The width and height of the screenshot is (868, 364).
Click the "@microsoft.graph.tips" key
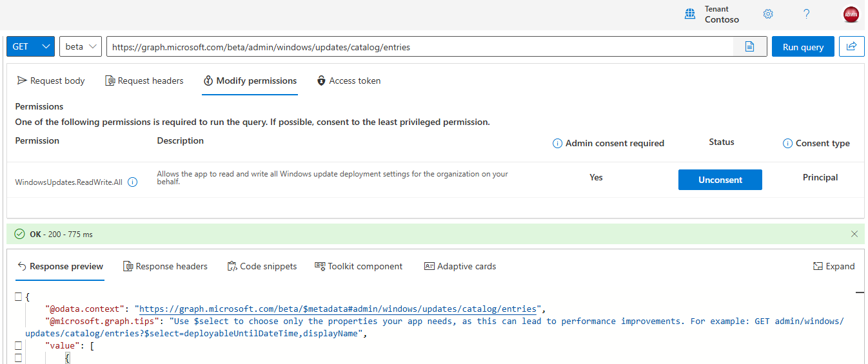(102, 321)
